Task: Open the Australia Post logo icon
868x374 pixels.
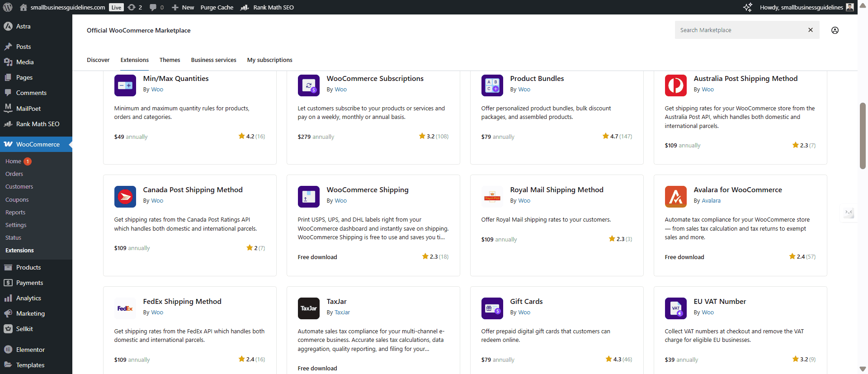Action: click(x=676, y=85)
